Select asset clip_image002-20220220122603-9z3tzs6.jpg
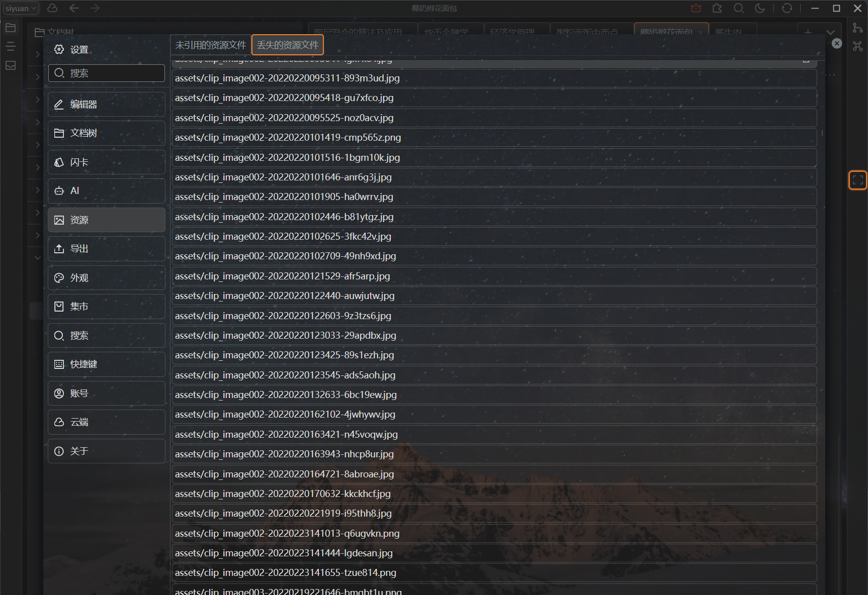The height and width of the screenshot is (595, 868). (494, 316)
